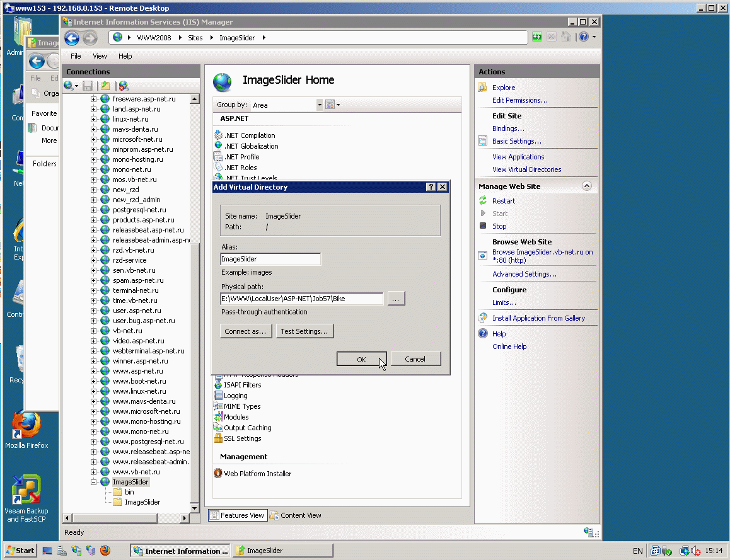The height and width of the screenshot is (560, 730).
Task: Click Edit Permissions... link
Action: pyautogui.click(x=520, y=100)
